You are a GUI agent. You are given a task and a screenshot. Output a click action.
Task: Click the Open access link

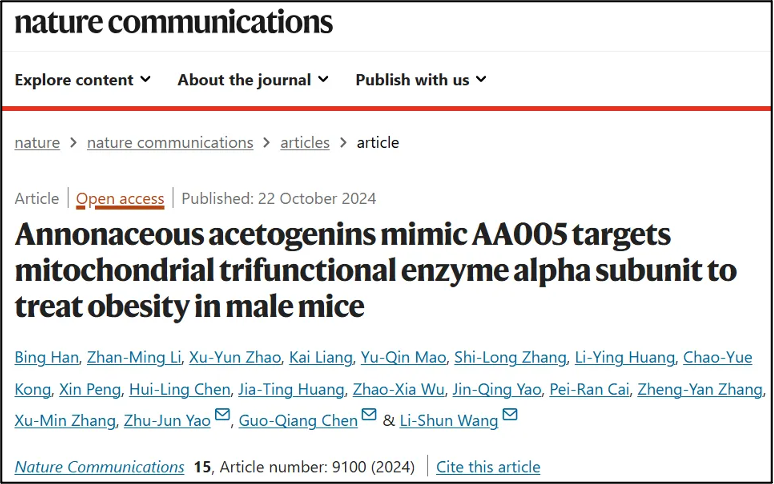tap(120, 198)
